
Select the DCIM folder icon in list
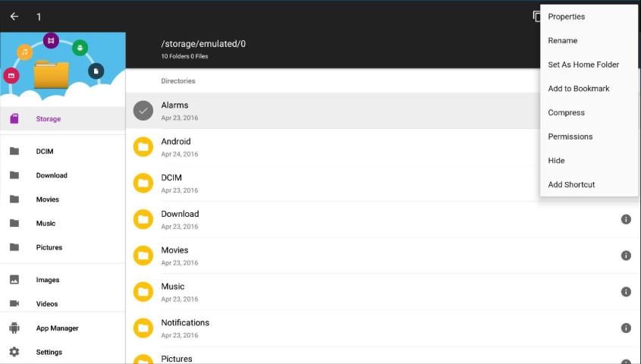click(x=143, y=184)
